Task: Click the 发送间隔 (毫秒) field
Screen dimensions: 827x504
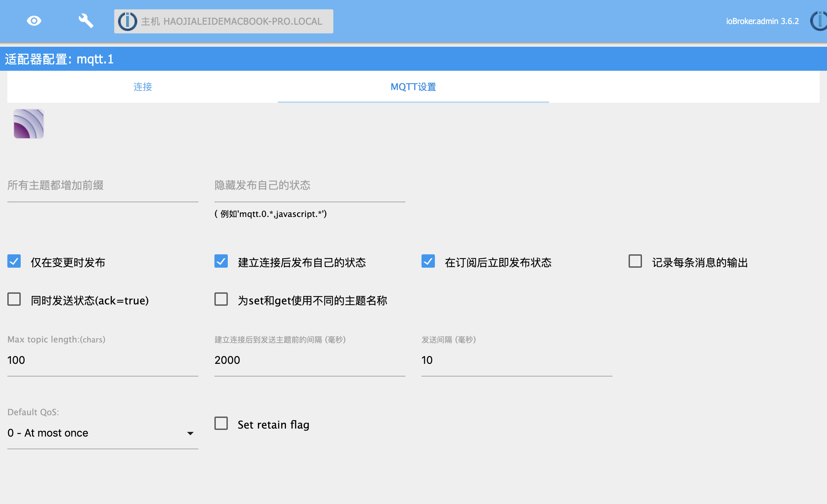Action: click(x=517, y=360)
